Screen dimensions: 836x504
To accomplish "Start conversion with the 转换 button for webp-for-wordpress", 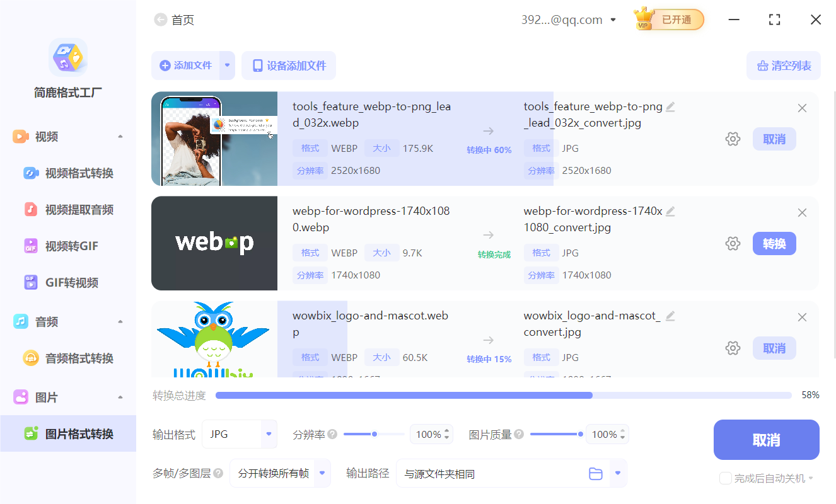I will [774, 243].
